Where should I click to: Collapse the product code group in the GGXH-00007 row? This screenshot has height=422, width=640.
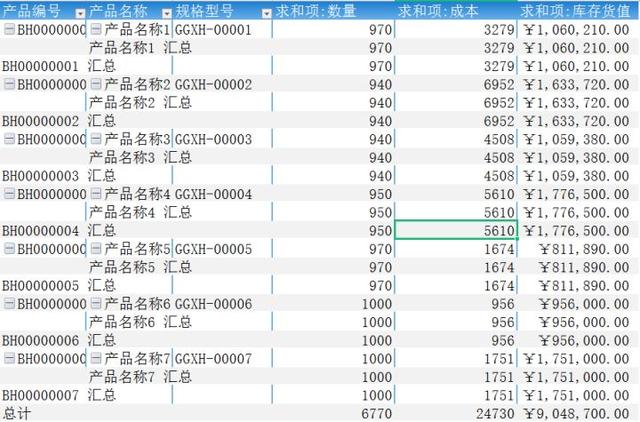click(x=9, y=358)
